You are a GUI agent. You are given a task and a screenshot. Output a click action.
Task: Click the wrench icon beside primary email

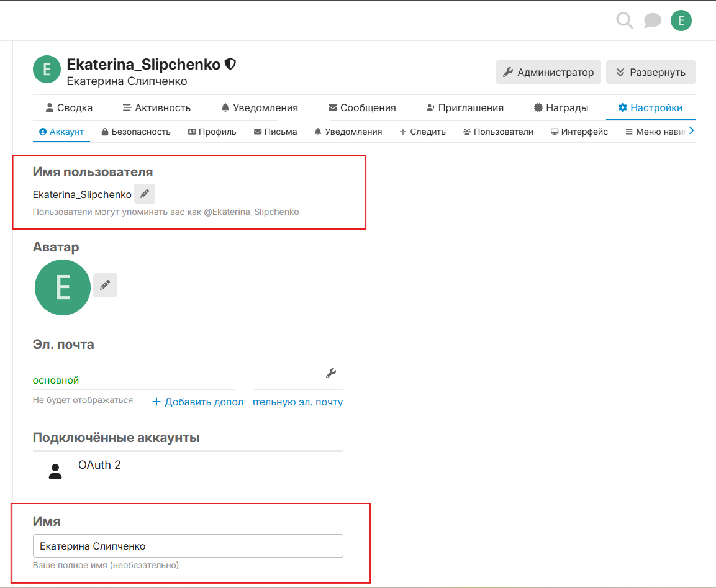(331, 373)
